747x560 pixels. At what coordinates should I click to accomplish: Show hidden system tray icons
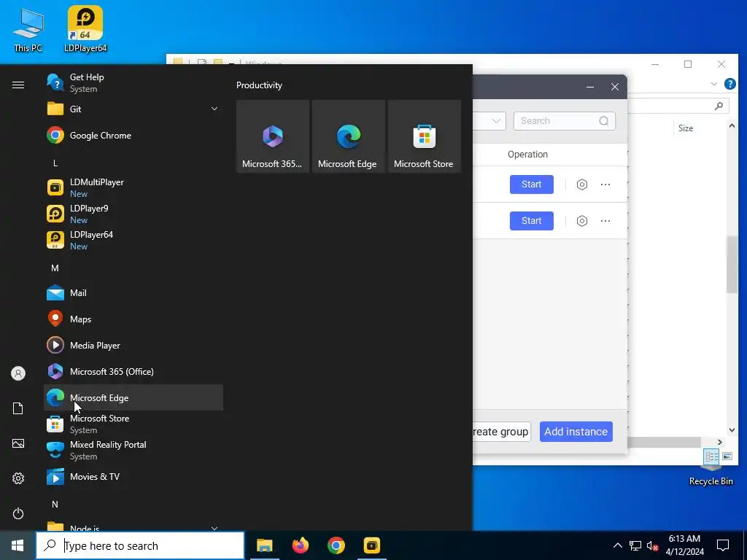tap(617, 545)
